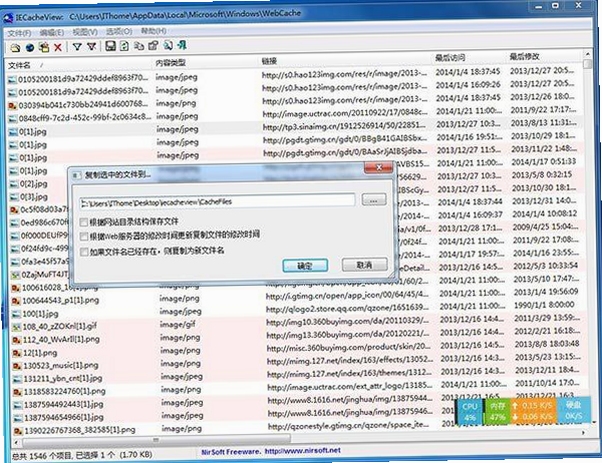The height and width of the screenshot is (463, 602).
Task: Click the open folder toolbar icon
Action: [15, 48]
